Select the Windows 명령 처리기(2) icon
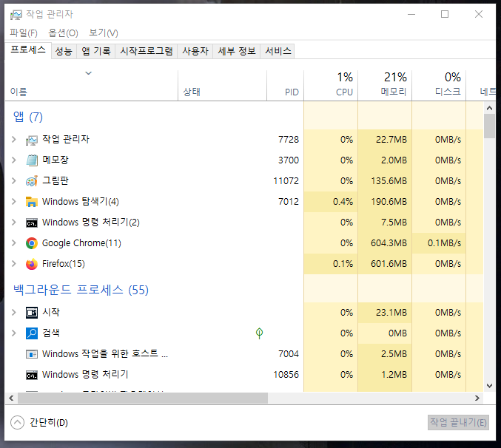The image size is (501, 448). click(x=32, y=223)
